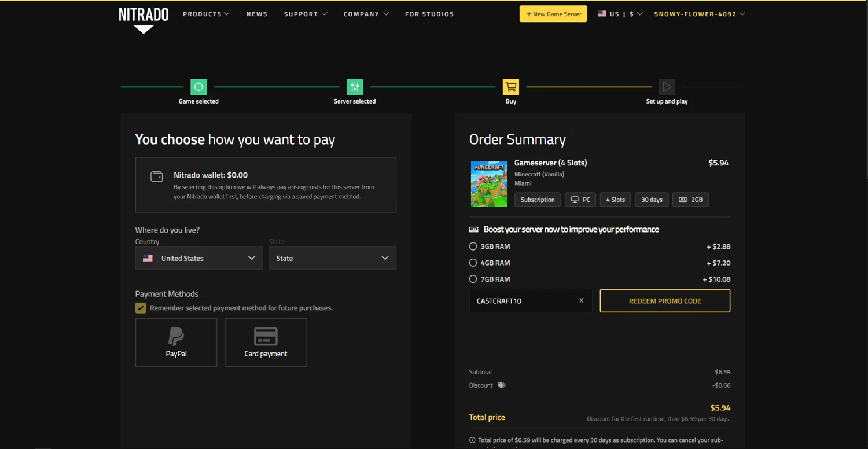The width and height of the screenshot is (868, 449).
Task: Click the Gameserver (4 Slots) title
Action: coord(550,163)
